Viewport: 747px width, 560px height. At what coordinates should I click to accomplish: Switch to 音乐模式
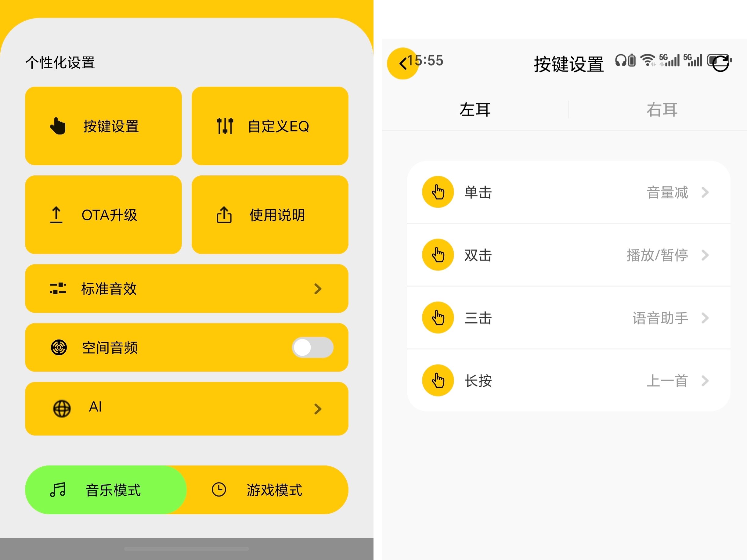(x=106, y=490)
